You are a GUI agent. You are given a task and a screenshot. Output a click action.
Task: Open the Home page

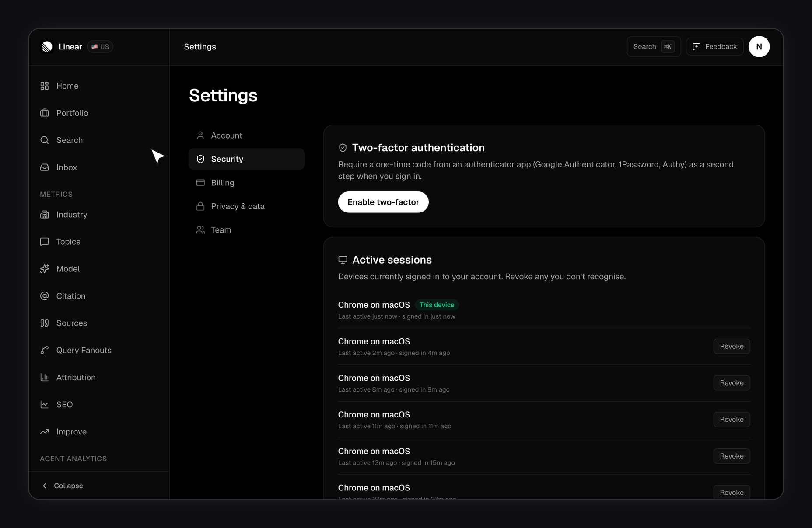(99, 86)
